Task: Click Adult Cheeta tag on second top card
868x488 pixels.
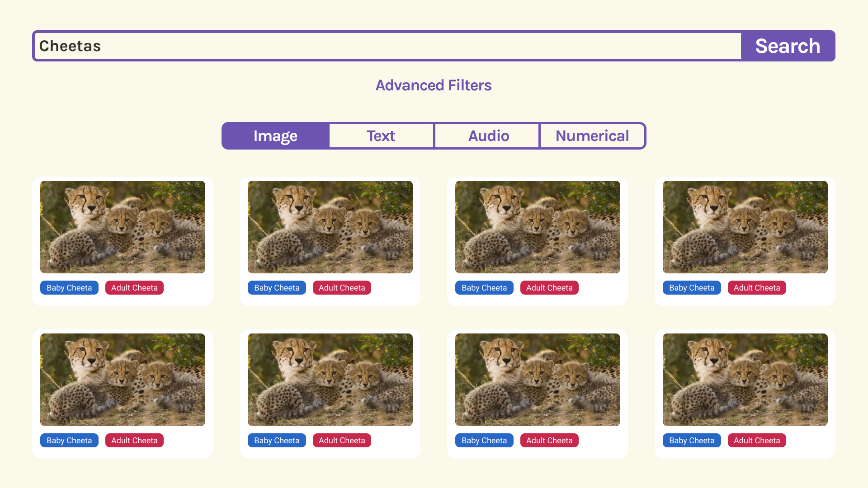Action: pyautogui.click(x=342, y=288)
